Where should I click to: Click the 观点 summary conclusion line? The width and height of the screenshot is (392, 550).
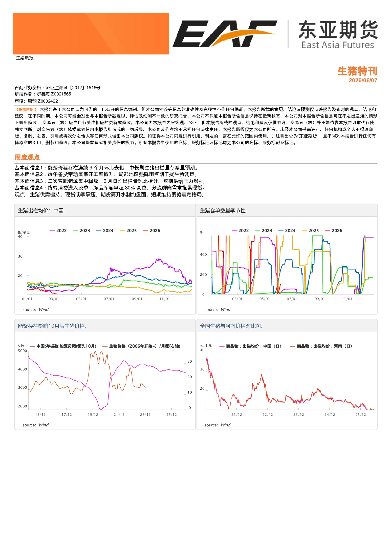pyautogui.click(x=110, y=194)
